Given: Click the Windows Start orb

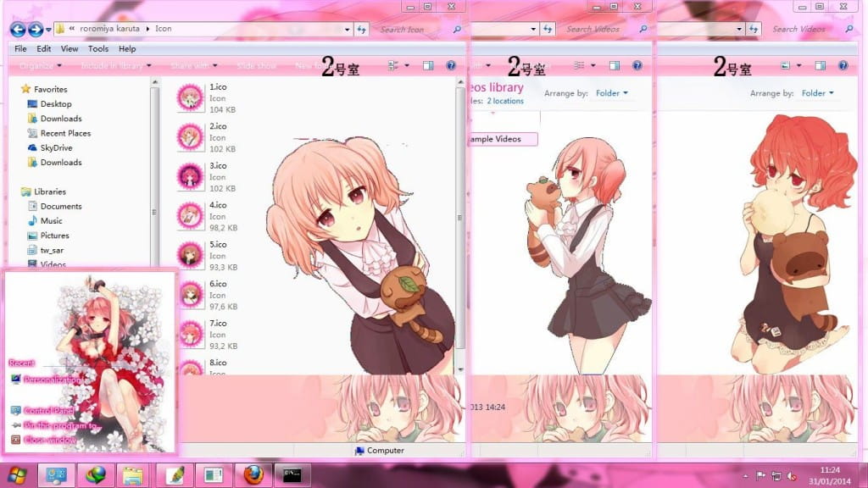Looking at the screenshot, I should click(18, 474).
